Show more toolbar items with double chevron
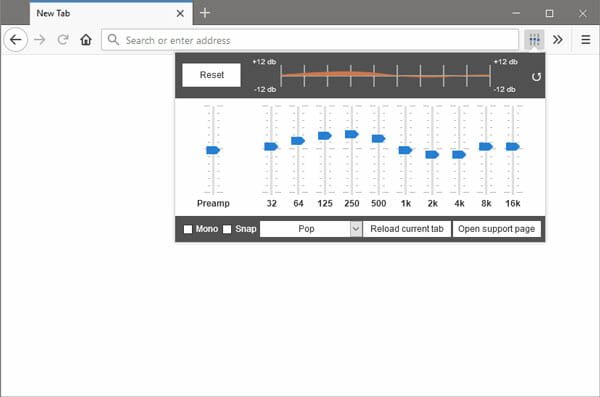 click(x=558, y=39)
